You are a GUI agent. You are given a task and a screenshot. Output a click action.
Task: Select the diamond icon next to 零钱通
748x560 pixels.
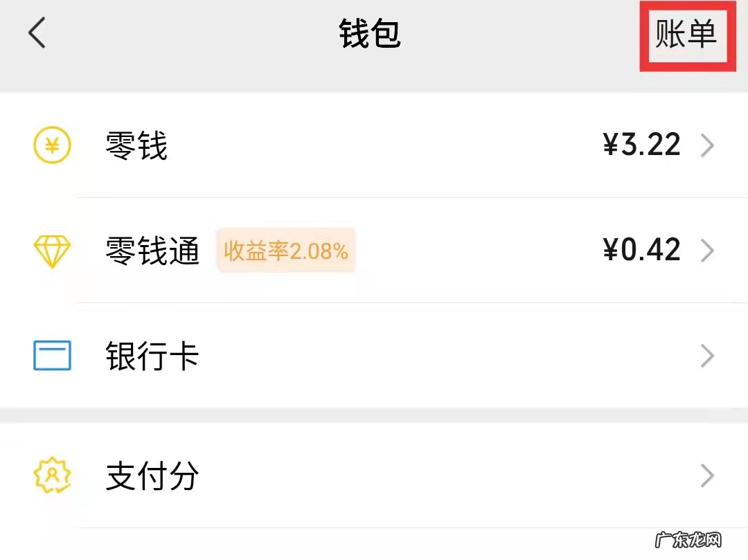pyautogui.click(x=51, y=250)
